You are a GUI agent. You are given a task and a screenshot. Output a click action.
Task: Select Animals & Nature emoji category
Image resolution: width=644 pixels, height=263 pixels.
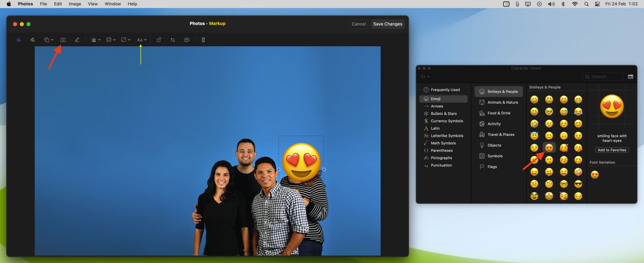[502, 102]
